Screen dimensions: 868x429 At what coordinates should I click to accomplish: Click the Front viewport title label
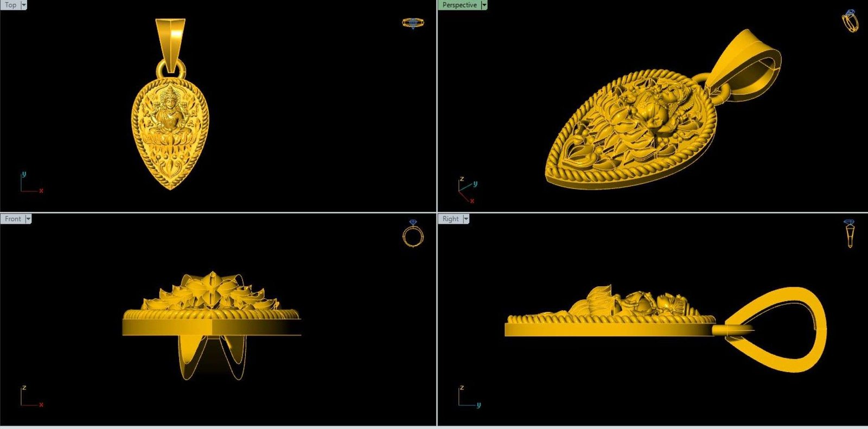(x=12, y=219)
